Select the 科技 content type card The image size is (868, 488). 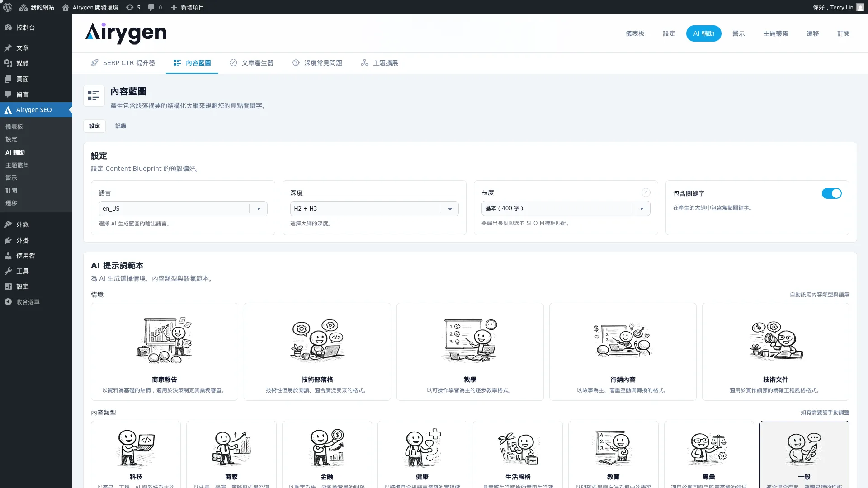(136, 455)
